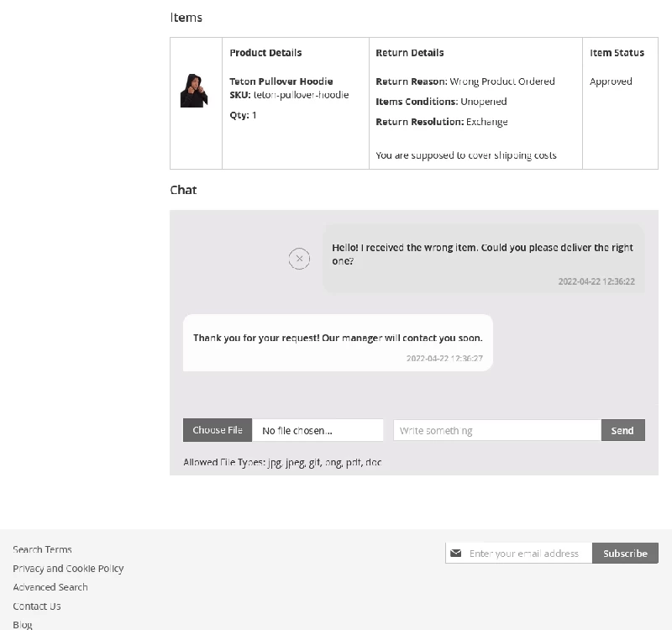Select the Teton Pullover Hoodie product name
The height and width of the screenshot is (630, 672).
(x=281, y=81)
